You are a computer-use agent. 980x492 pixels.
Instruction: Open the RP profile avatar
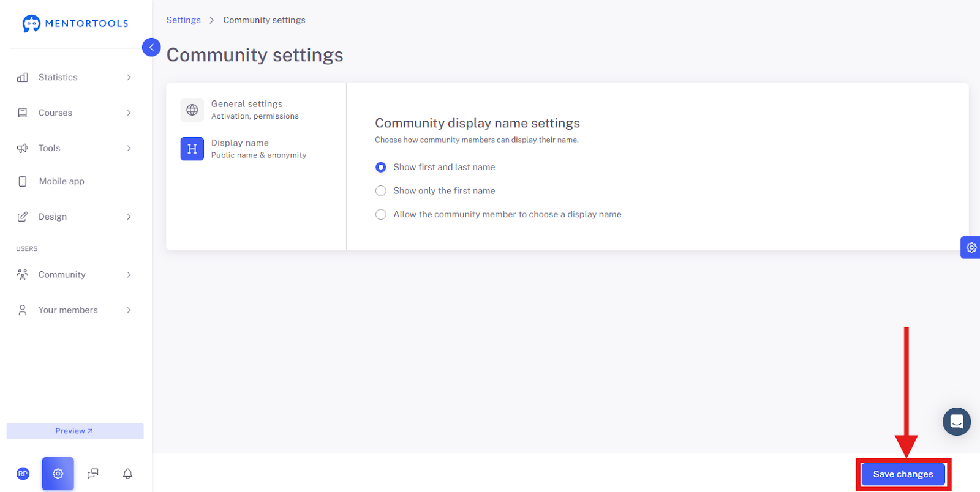(23, 474)
